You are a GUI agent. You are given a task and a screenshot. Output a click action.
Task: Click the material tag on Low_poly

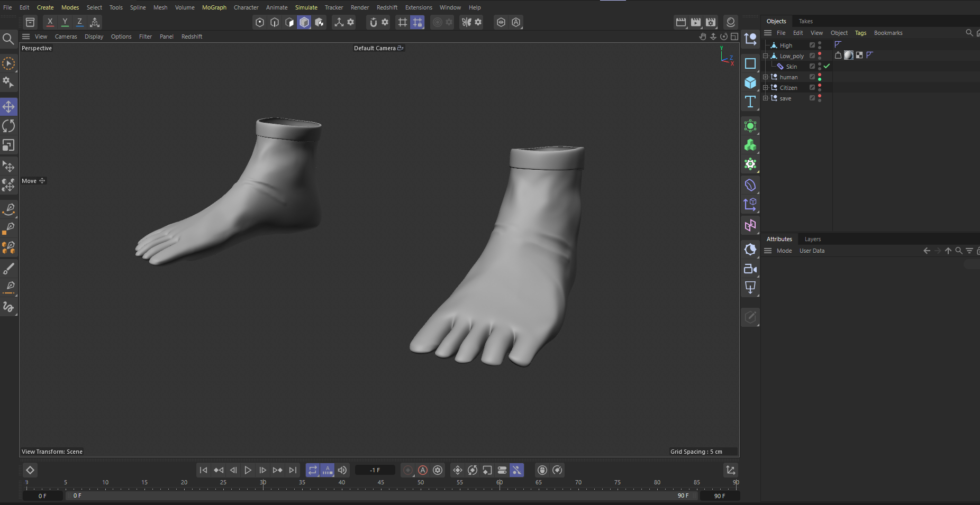[848, 56]
